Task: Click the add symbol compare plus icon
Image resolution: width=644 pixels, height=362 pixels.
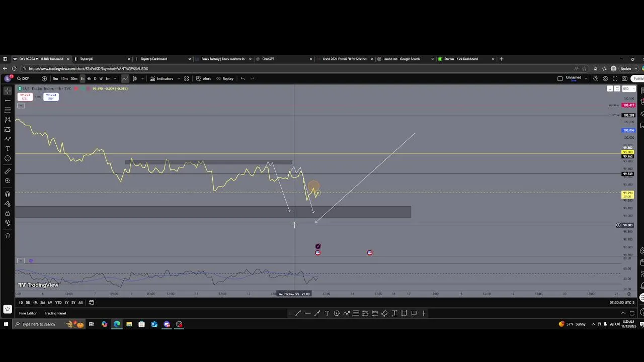Action: (44, 78)
